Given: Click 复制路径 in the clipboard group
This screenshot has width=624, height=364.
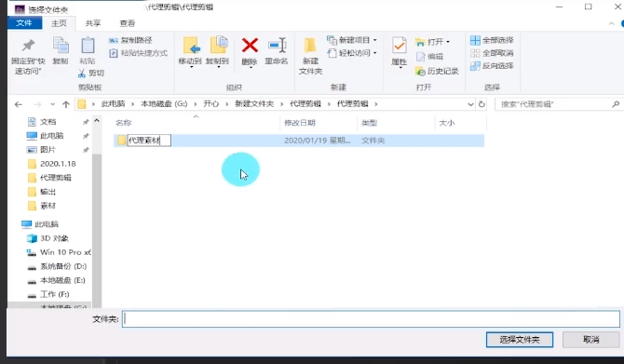Looking at the screenshot, I should click(130, 40).
